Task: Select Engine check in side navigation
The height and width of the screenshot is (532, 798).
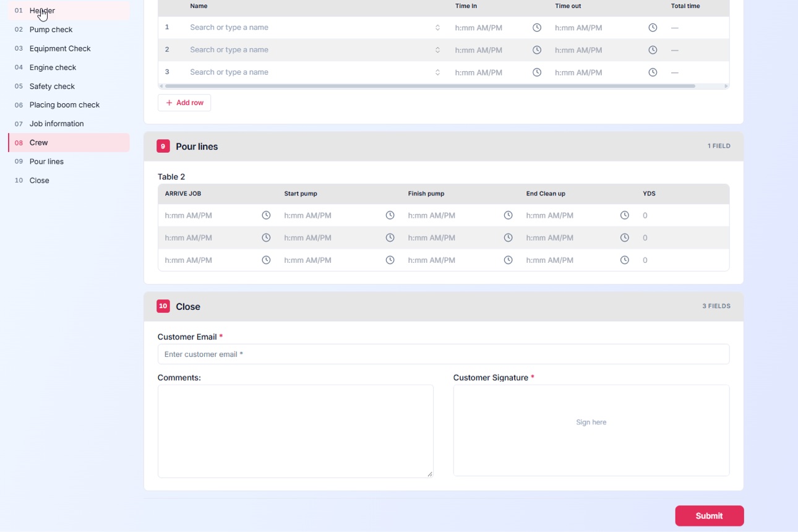Action: tap(69, 67)
